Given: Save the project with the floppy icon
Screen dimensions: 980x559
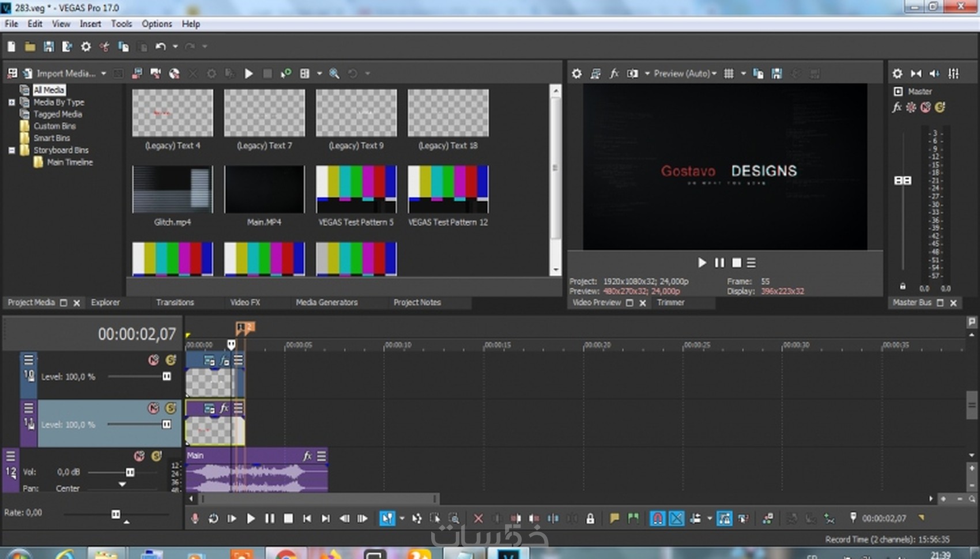Looking at the screenshot, I should (48, 47).
